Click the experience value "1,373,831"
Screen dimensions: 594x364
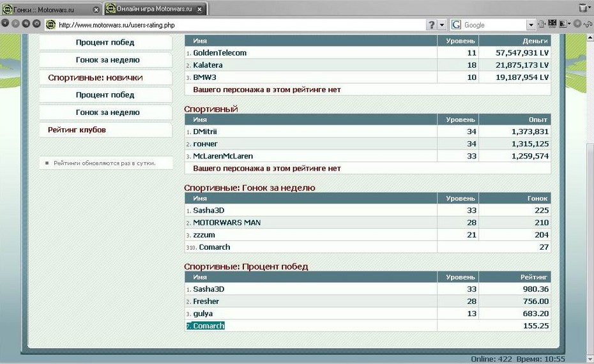click(x=530, y=132)
